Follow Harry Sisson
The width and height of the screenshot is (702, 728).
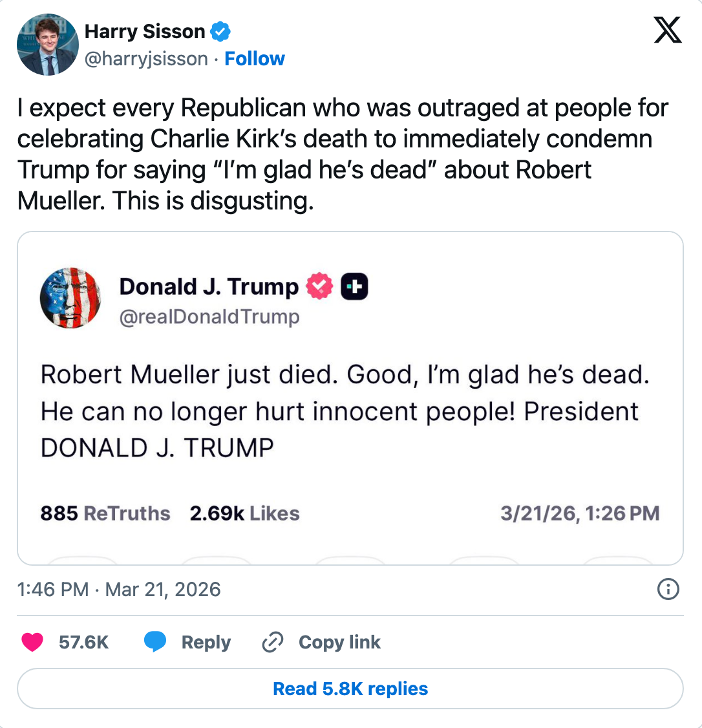[x=255, y=59]
